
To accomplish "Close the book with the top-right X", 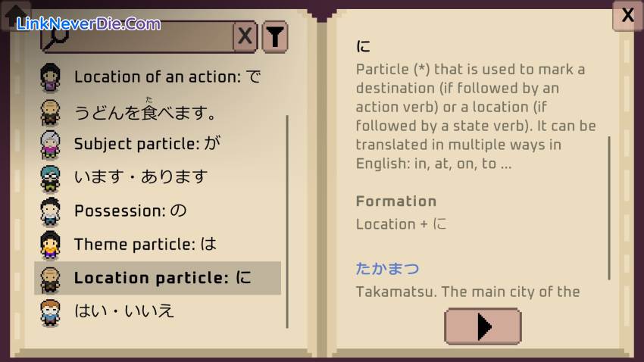I will click(627, 15).
